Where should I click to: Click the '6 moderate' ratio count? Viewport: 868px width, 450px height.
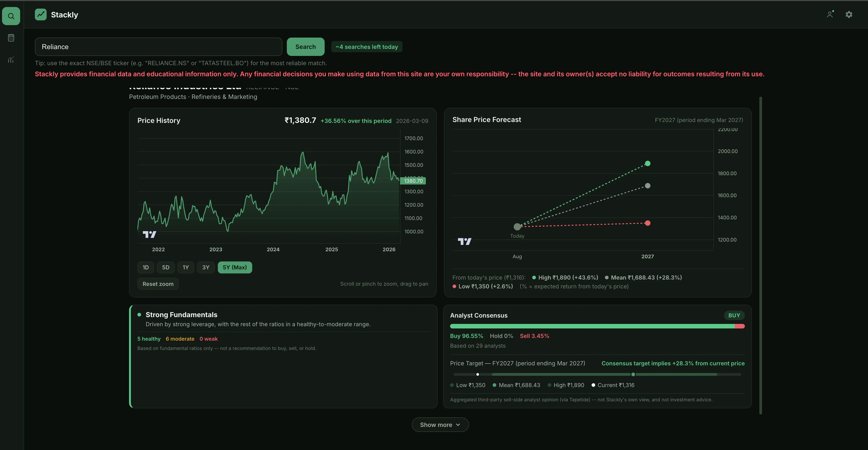180,339
